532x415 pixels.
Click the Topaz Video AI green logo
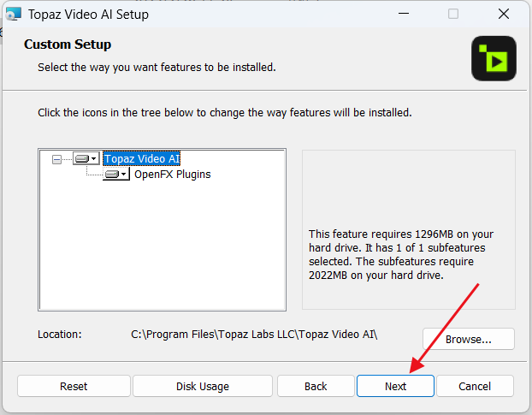[x=494, y=58]
